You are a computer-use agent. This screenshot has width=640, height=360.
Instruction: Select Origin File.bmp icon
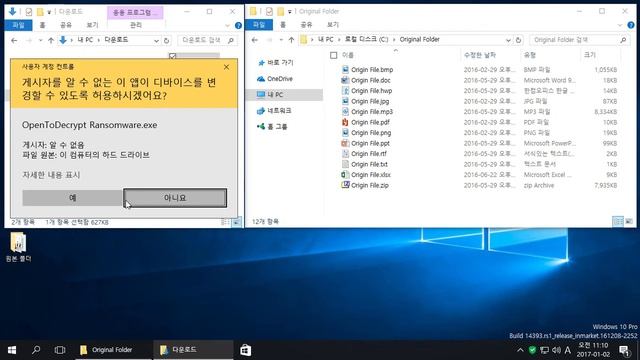345,69
